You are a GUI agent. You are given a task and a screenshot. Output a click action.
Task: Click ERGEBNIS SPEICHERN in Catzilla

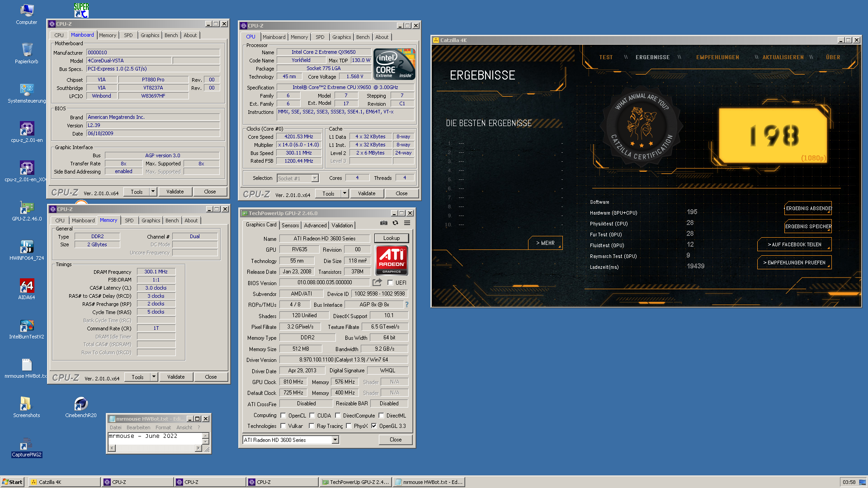point(808,226)
